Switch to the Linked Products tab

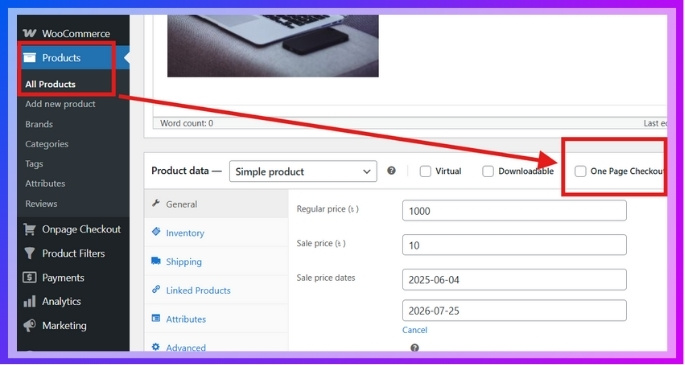[x=216, y=290]
